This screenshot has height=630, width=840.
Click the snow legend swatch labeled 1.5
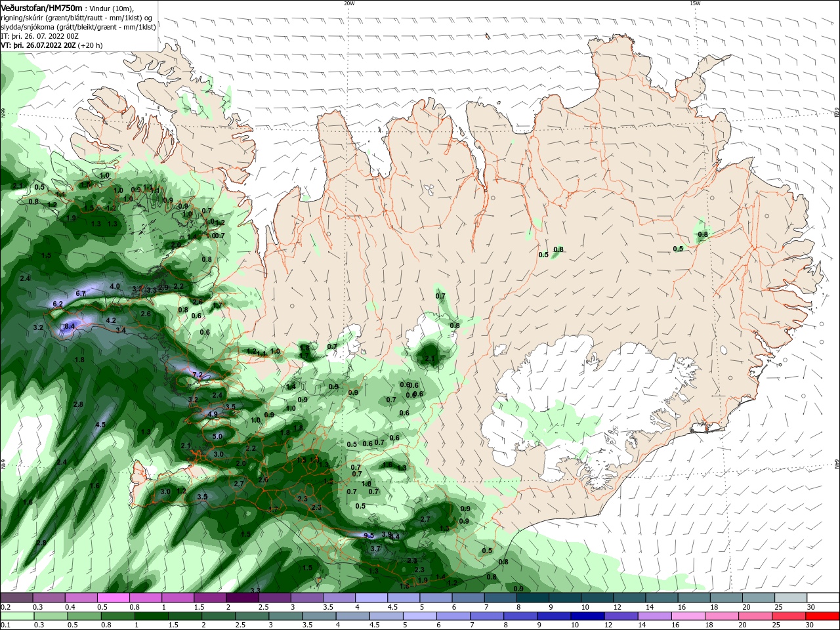(x=210, y=598)
